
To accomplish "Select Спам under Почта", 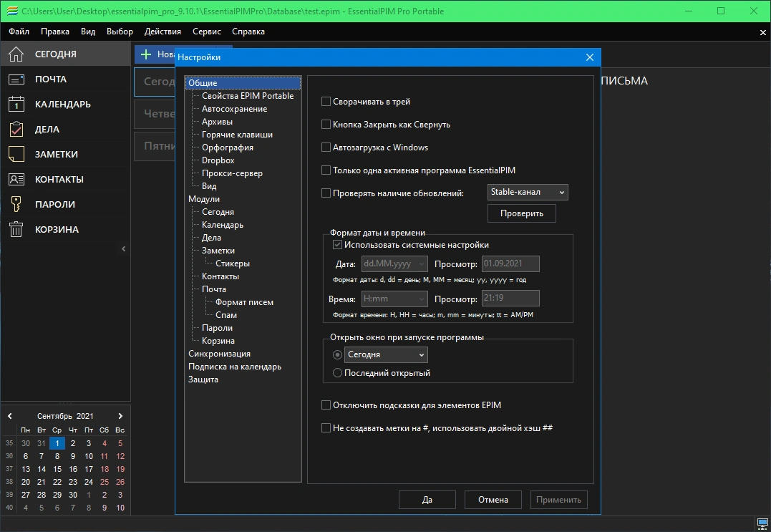I will [226, 314].
